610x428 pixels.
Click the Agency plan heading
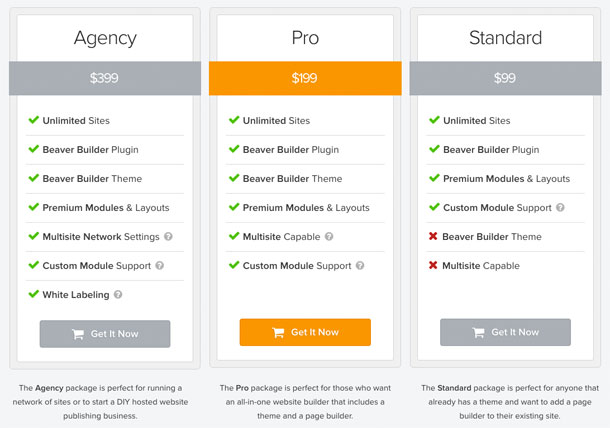click(105, 39)
